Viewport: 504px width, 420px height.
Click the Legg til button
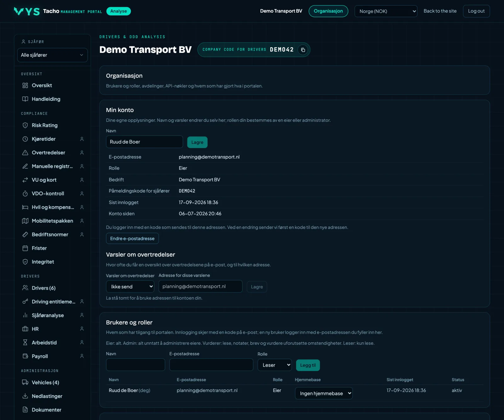308,365
